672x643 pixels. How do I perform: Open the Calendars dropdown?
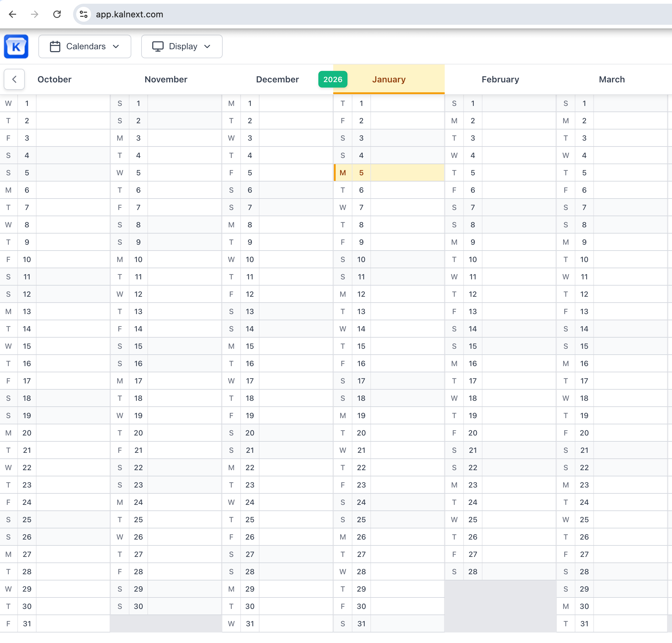[85, 46]
